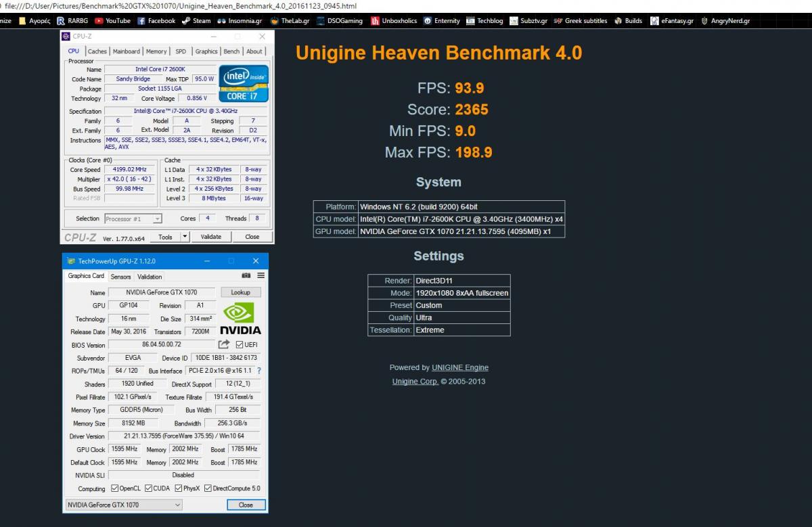Open the GPU selection dropdown in GPU-Z
Image resolution: width=812 pixels, height=527 pixels.
(x=125, y=505)
